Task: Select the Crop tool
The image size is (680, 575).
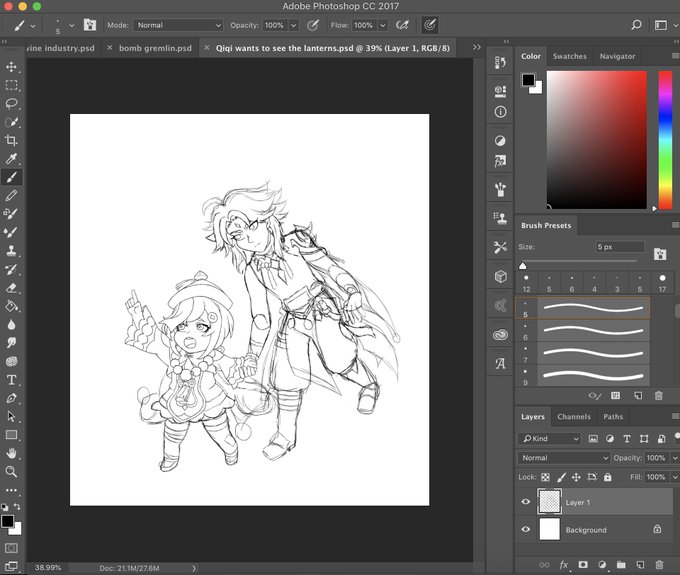Action: coord(11,140)
